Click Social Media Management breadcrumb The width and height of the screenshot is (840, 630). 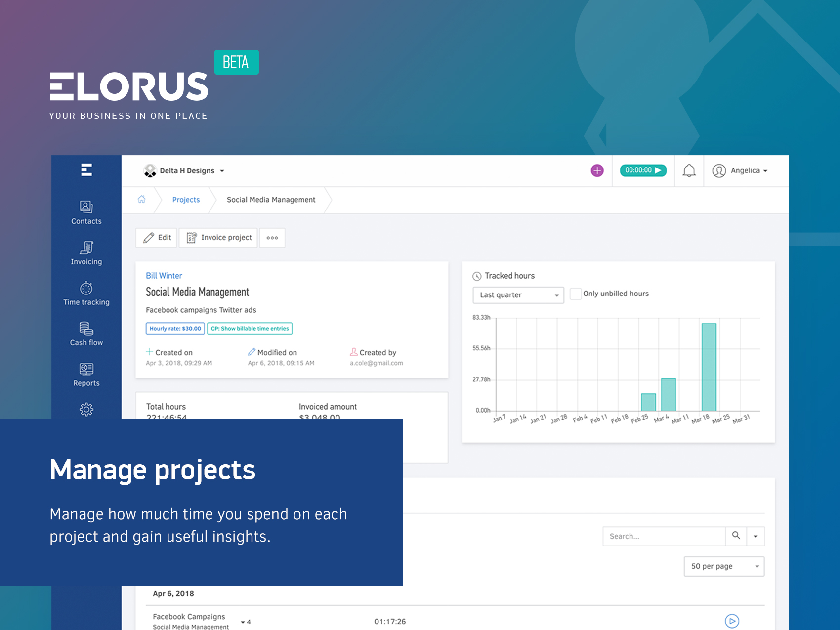271,200
